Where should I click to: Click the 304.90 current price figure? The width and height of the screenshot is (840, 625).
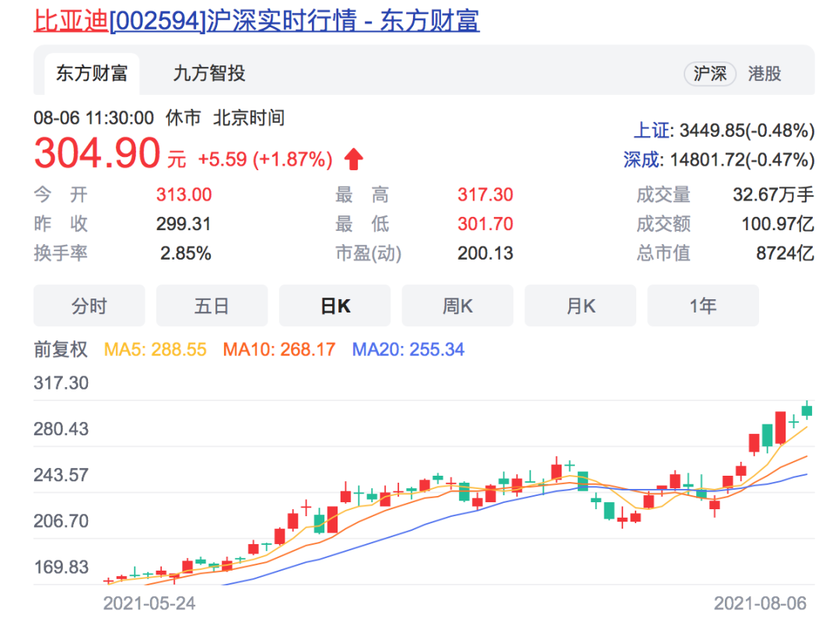pos(96,153)
